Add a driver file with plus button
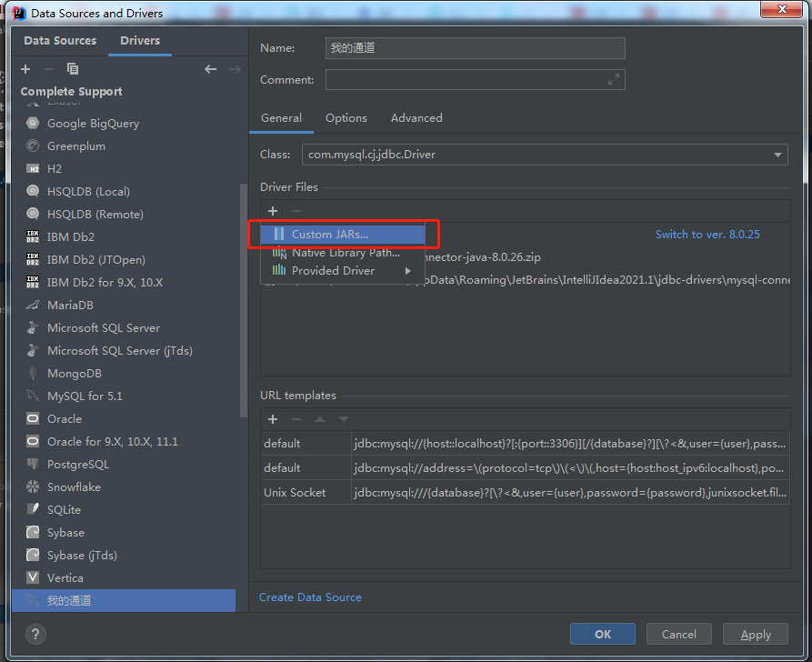 (273, 211)
